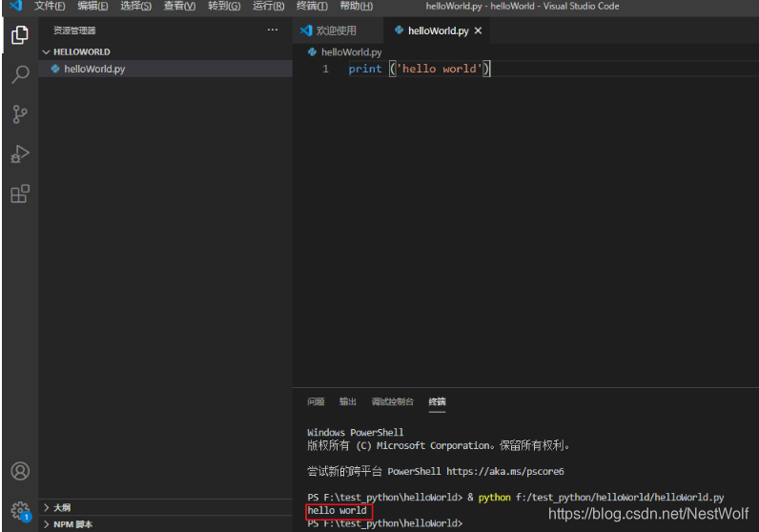Close the helloWorld.py editor tab

click(x=479, y=31)
